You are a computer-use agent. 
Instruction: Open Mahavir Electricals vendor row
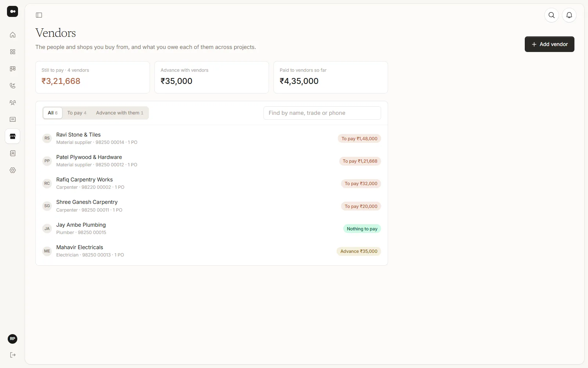pyautogui.click(x=212, y=251)
